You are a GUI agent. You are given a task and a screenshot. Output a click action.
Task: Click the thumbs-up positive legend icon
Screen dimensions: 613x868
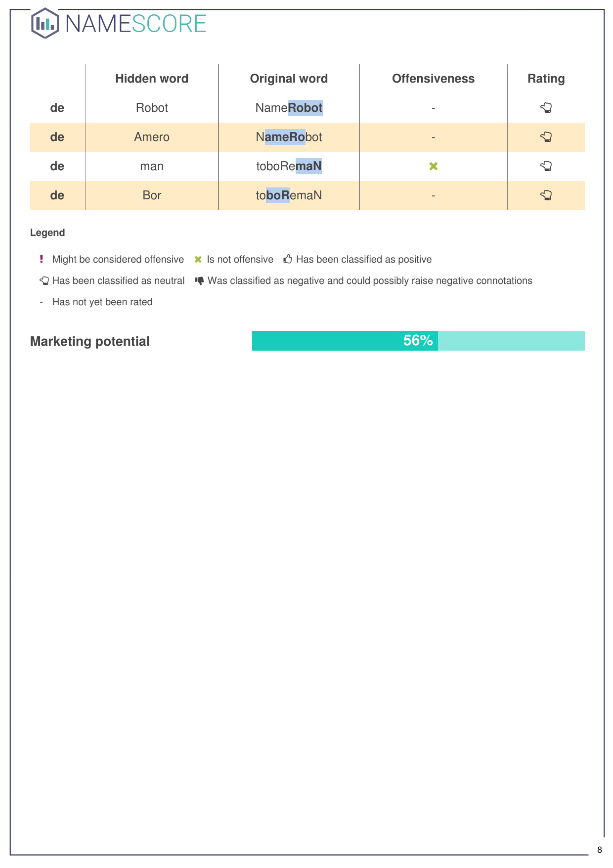point(288,259)
